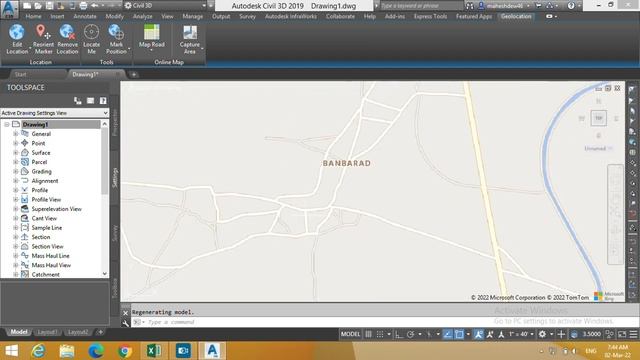
Task: Open the Civil 3D workspace dropdown
Action: click(x=165, y=6)
